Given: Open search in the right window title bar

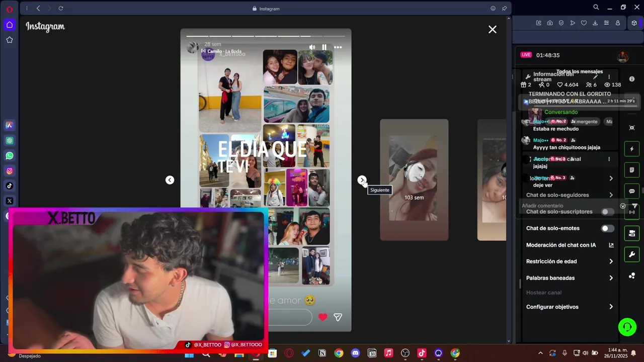Looking at the screenshot, I should coord(596,7).
